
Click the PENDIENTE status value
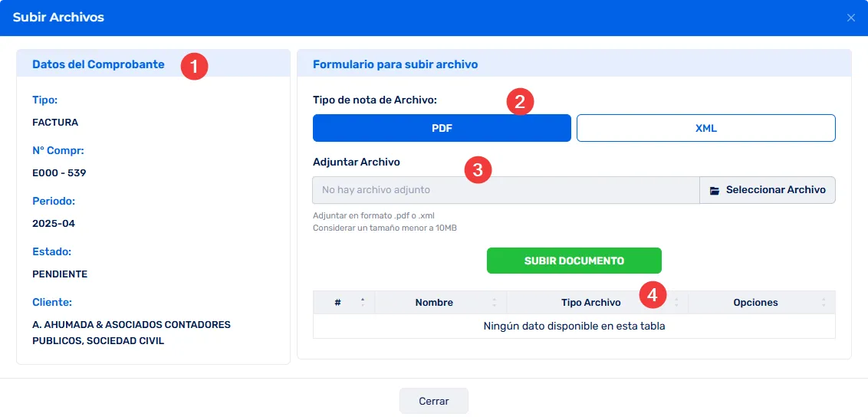click(x=60, y=274)
